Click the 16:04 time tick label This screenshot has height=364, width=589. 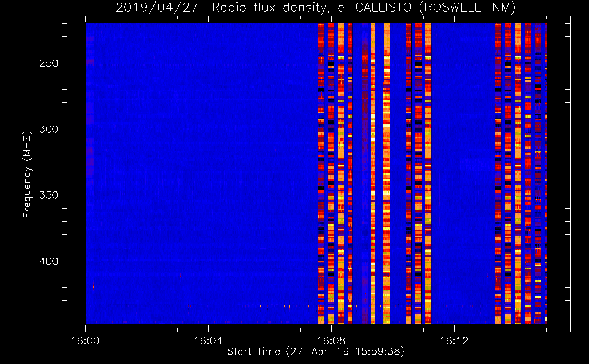pos(208,341)
